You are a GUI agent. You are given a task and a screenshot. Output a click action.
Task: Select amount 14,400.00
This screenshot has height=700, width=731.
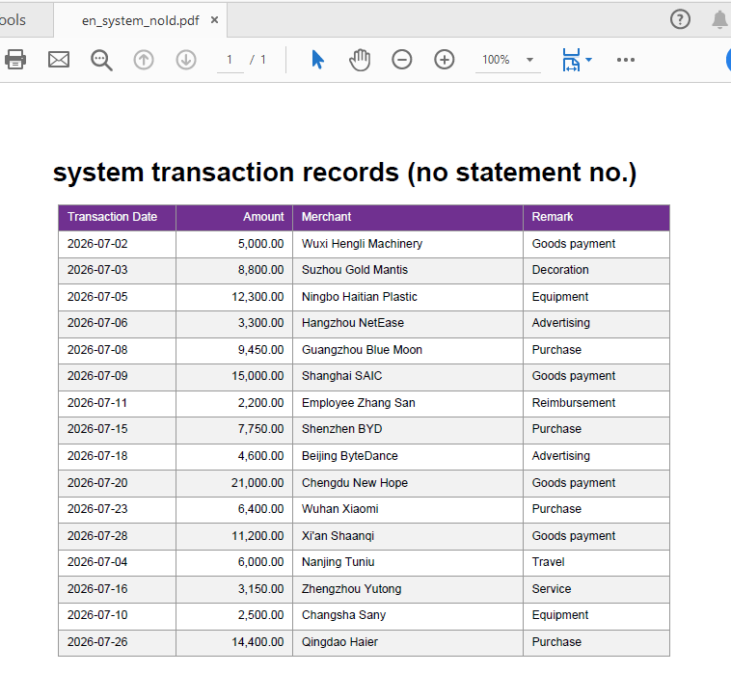[x=257, y=643]
